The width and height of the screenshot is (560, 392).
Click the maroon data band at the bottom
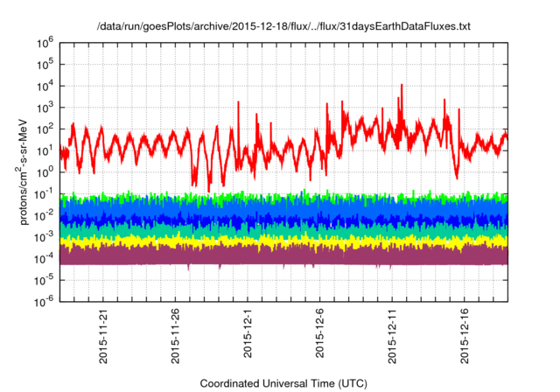click(283, 256)
